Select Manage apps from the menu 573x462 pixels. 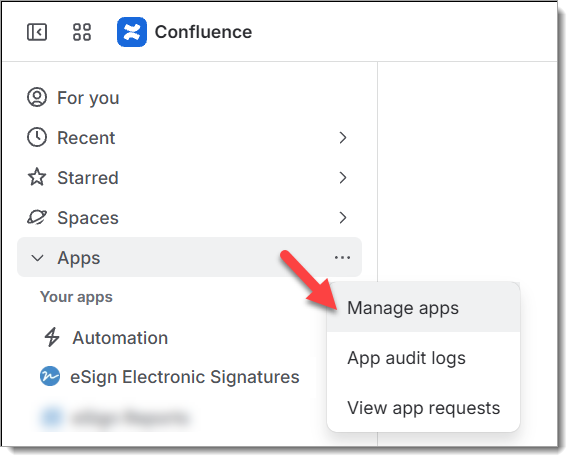pos(424,308)
